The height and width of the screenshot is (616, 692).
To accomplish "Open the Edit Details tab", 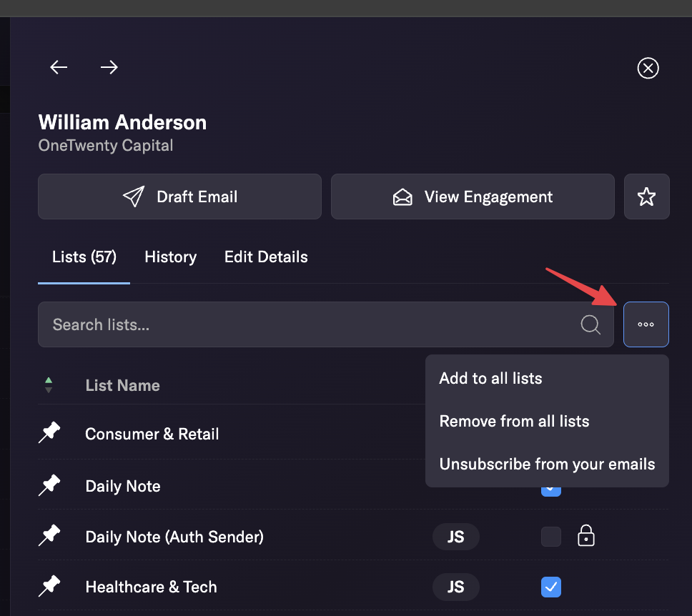I will 266,257.
